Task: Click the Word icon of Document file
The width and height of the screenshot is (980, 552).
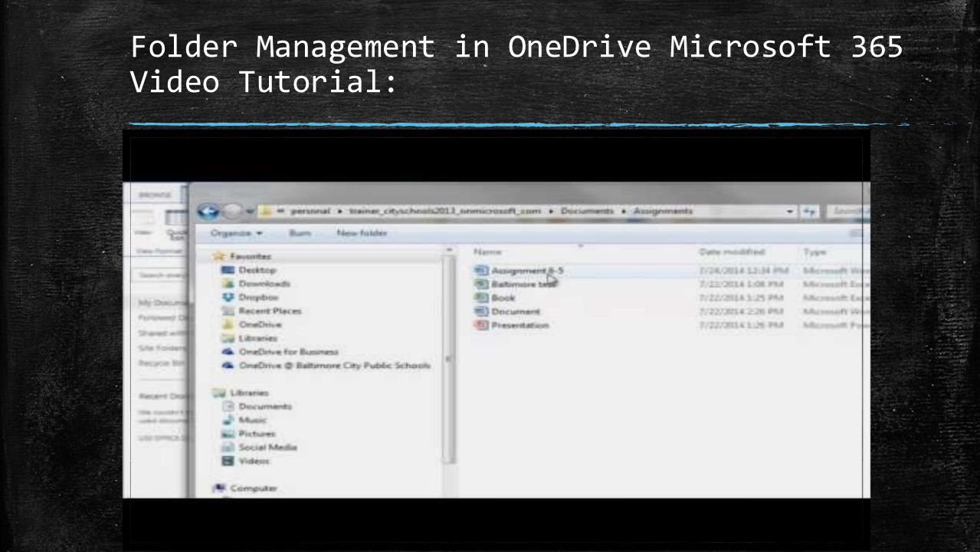Action: click(481, 312)
